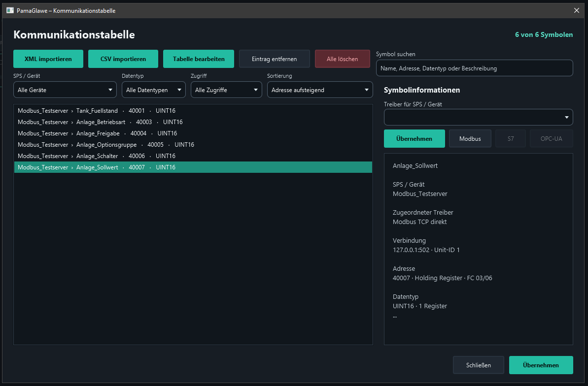Click the UINT16 · 1 Register value
The width and height of the screenshot is (588, 386).
(x=419, y=306)
